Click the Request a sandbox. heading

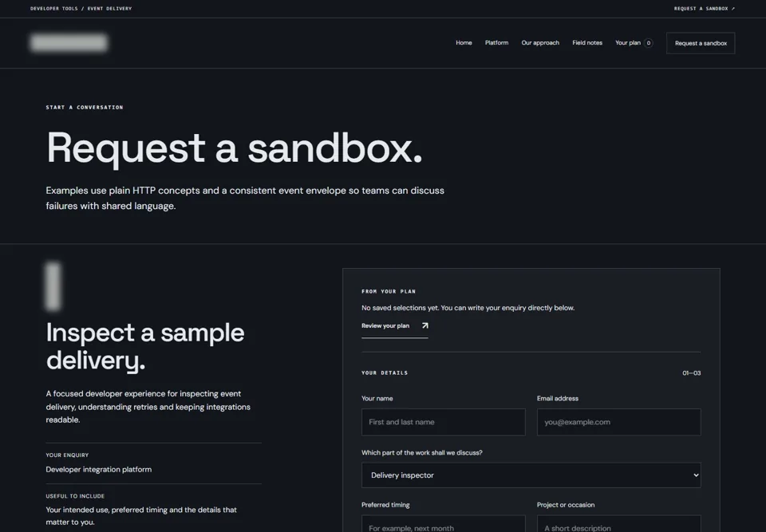coord(234,148)
